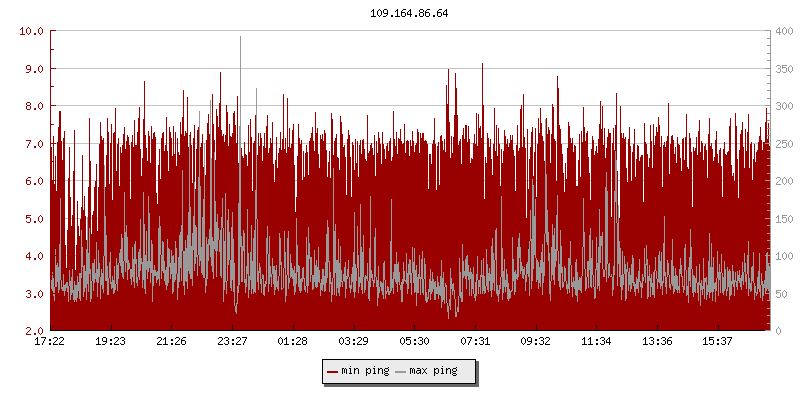Select the 07:31 time axis label
Viewport: 800px width, 400px height.
(x=475, y=341)
